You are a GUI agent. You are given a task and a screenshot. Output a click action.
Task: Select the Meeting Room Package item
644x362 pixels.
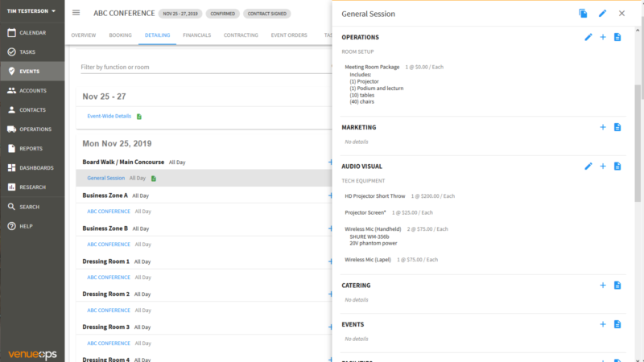[372, 67]
